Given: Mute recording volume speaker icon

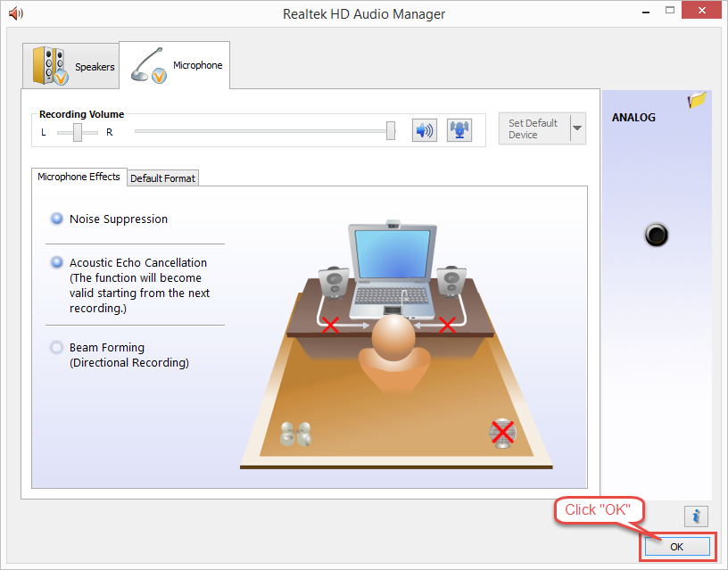Looking at the screenshot, I should coord(425,130).
